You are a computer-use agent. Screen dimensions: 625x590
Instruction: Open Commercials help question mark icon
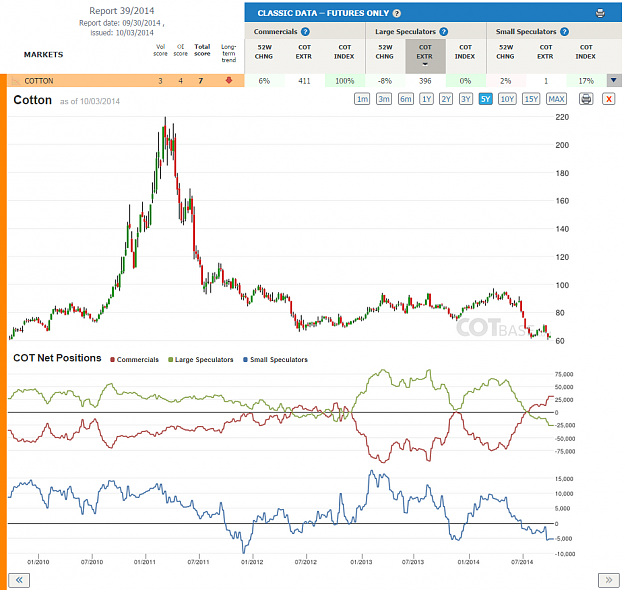305,31
